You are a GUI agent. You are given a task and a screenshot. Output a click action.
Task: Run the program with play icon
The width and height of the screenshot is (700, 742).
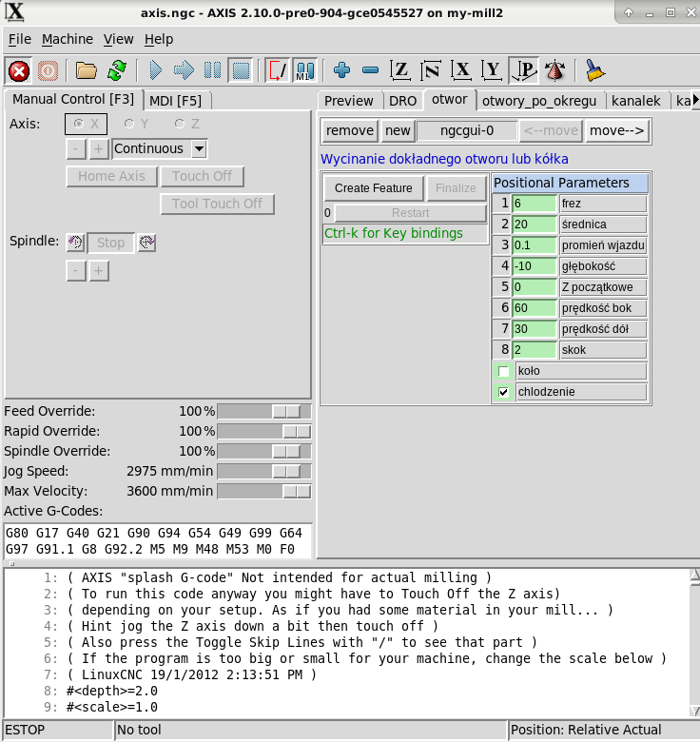[x=156, y=71]
